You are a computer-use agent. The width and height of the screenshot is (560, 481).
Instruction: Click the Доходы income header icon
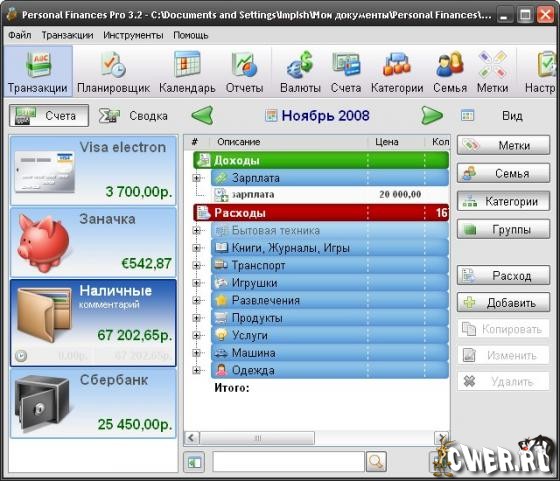point(204,160)
